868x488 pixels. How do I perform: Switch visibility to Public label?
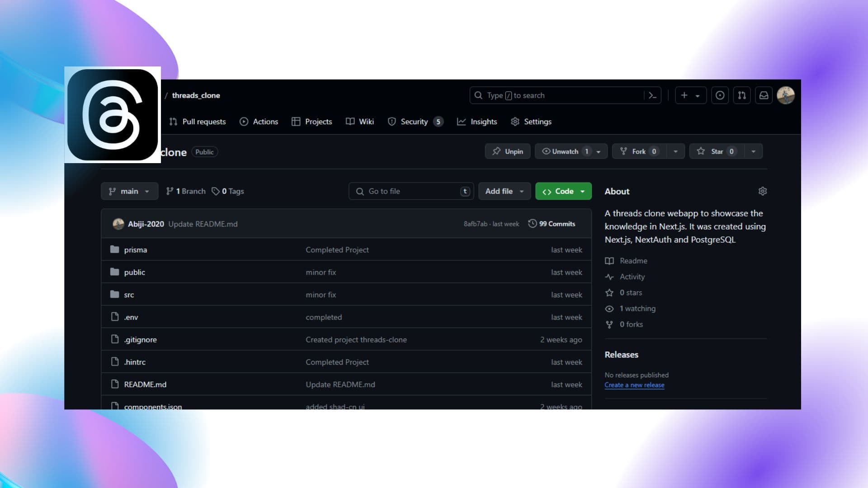click(204, 151)
